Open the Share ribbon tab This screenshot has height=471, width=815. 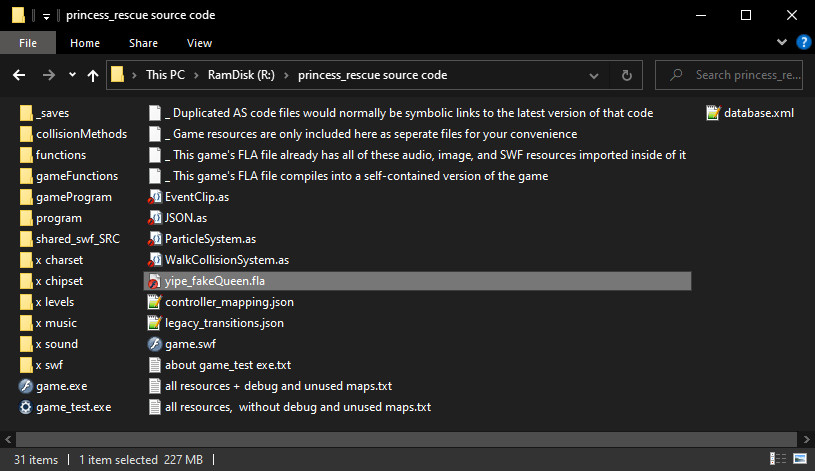[x=143, y=43]
